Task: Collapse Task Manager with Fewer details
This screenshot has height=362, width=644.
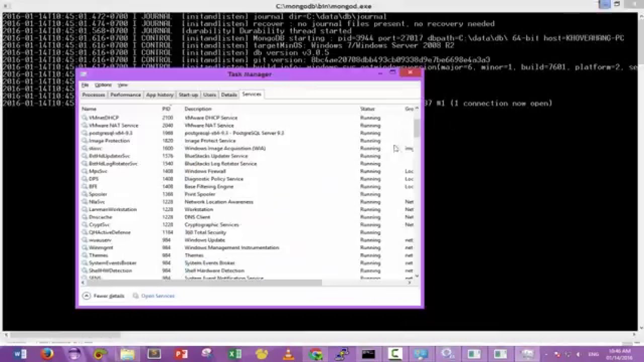Action: point(104,296)
